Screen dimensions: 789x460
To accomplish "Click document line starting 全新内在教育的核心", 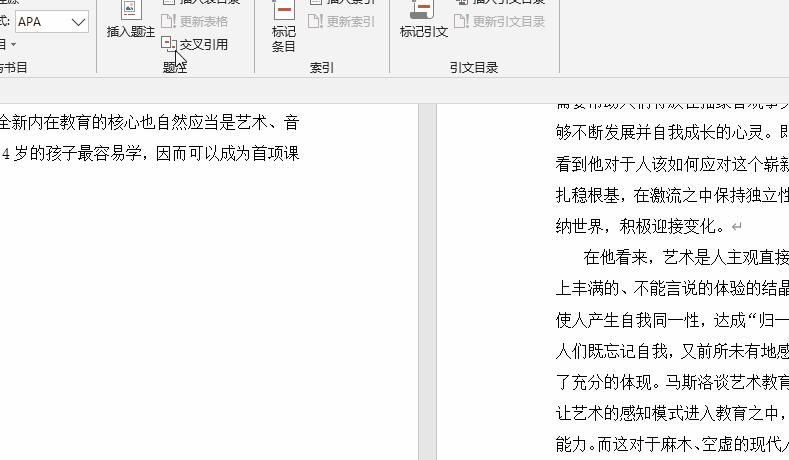I will 149,122.
